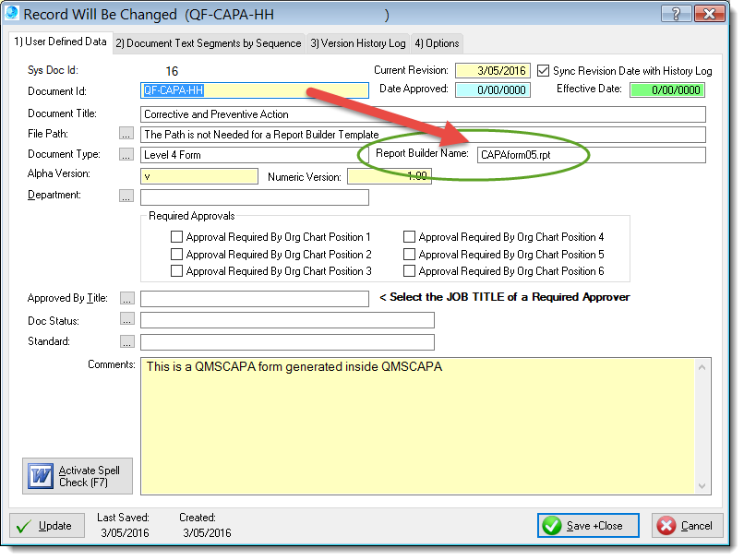Open Document Text Segments by Sequence tab
744x560 pixels.
[x=208, y=43]
